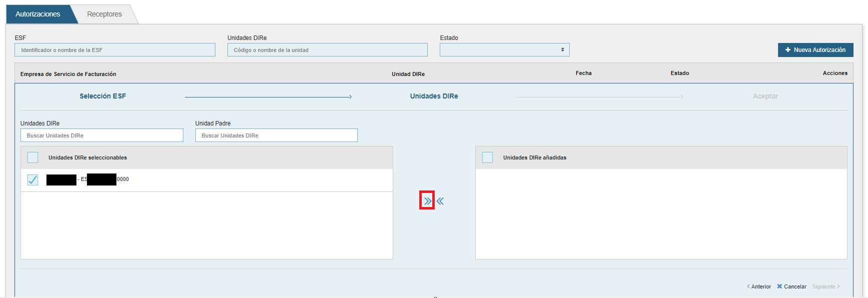Select the redacted DIRe unit row
Viewport: 868px width, 298px height.
coord(200,179)
